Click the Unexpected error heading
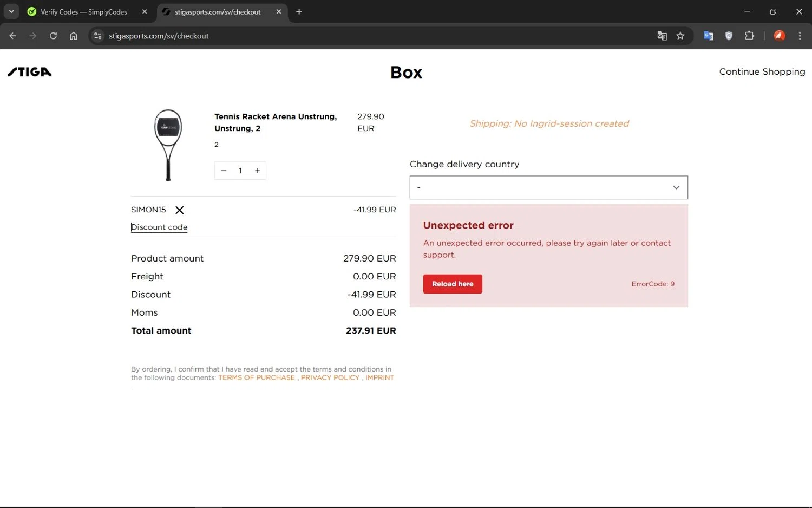 point(468,225)
